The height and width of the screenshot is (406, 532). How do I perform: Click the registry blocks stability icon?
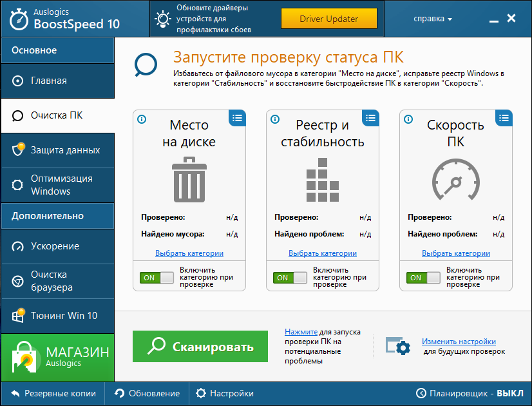click(323, 180)
